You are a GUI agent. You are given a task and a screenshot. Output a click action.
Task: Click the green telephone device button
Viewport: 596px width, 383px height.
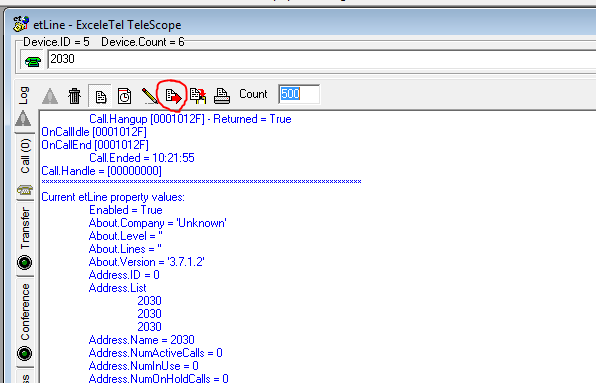(32, 61)
